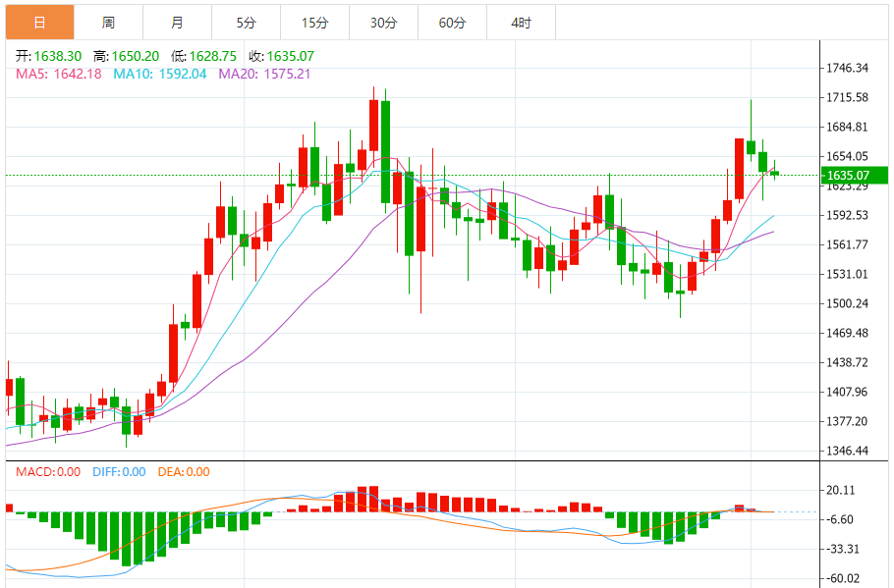The image size is (894, 588).
Task: Click the green 1635.07 current price tag
Action: coord(855,176)
